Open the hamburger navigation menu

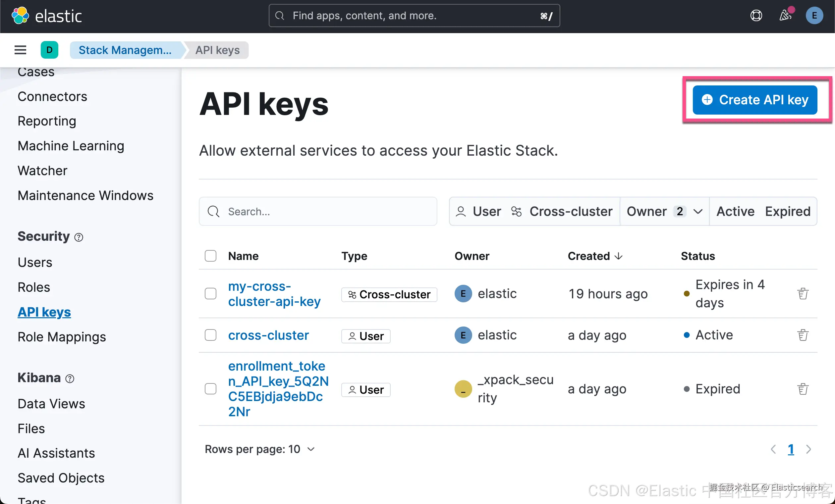coord(20,50)
